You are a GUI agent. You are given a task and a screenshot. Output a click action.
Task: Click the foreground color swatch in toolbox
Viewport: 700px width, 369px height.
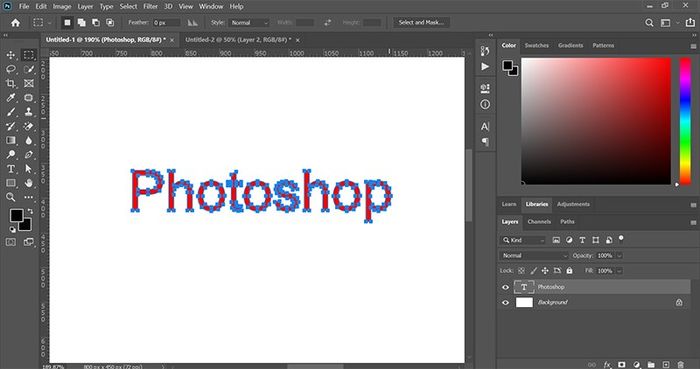[16, 215]
